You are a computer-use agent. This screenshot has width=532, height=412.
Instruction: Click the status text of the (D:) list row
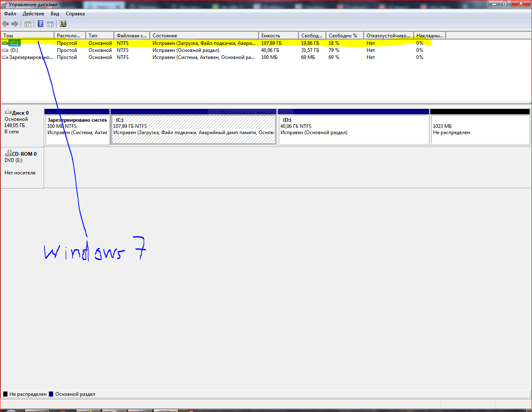click(186, 50)
